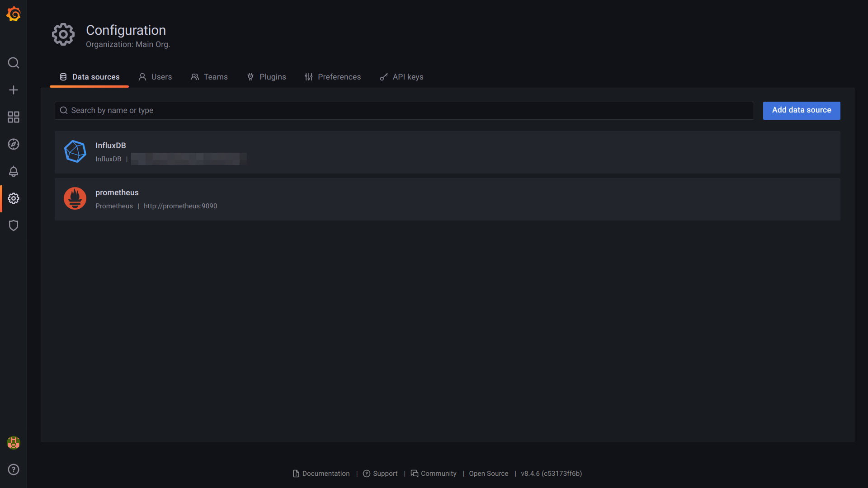Screen dimensions: 868x488
Task: Open the Community footer link
Action: 434,474
